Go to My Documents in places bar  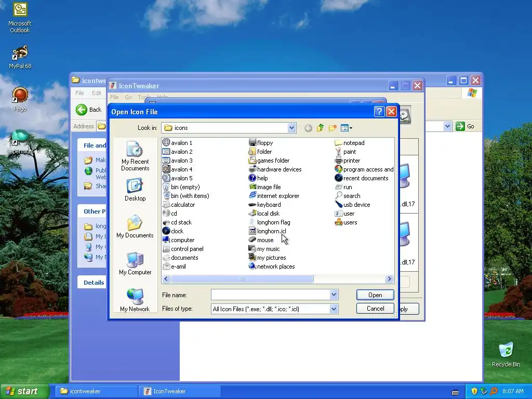click(135, 227)
